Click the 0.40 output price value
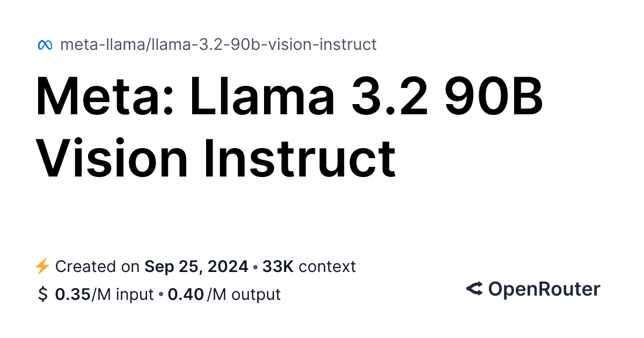644x338 pixels. [x=186, y=295]
